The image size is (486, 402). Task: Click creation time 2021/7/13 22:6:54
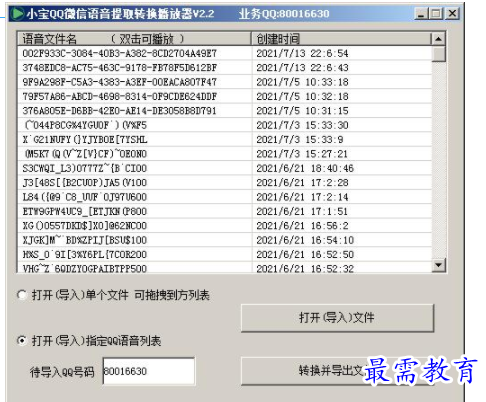(x=302, y=53)
